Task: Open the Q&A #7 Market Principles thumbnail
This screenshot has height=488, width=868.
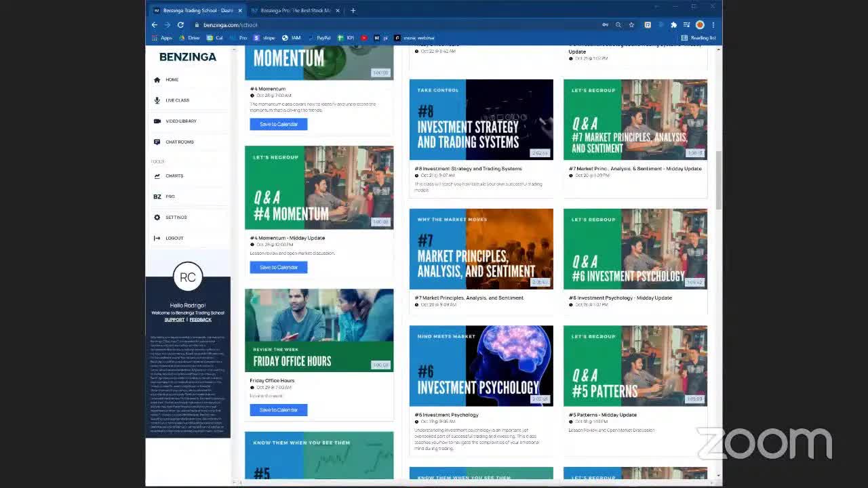Action: (x=635, y=120)
